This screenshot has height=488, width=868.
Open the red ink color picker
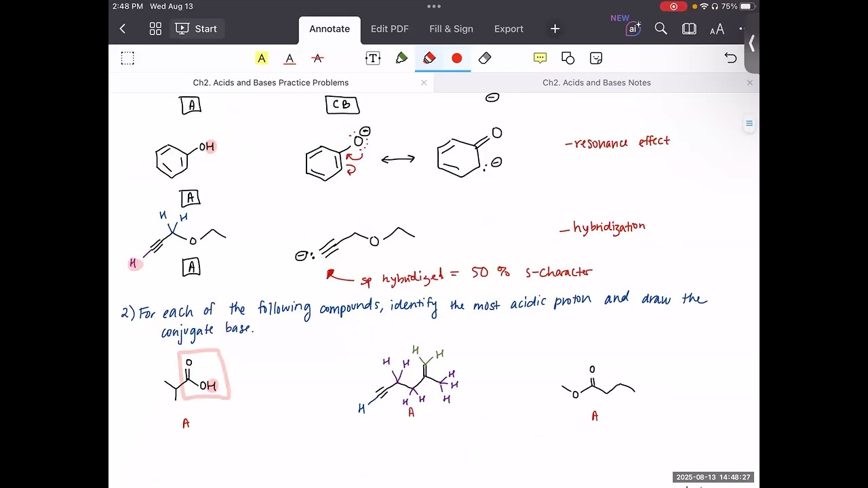(x=457, y=58)
